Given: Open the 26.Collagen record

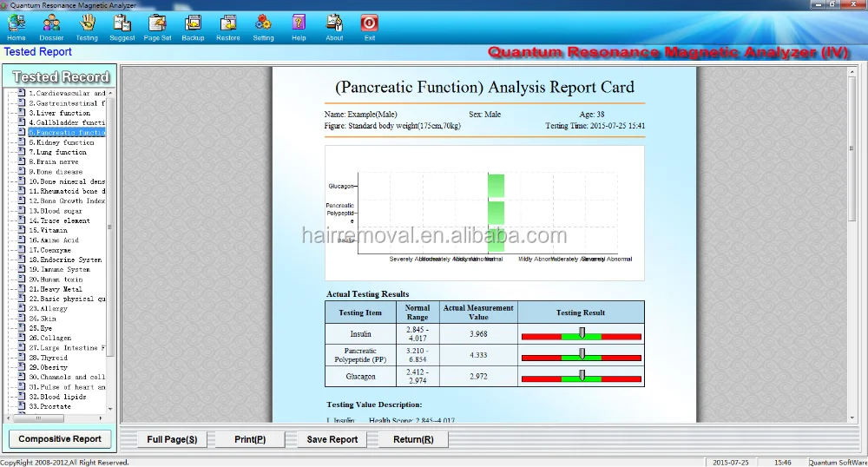Looking at the screenshot, I should (49, 338).
